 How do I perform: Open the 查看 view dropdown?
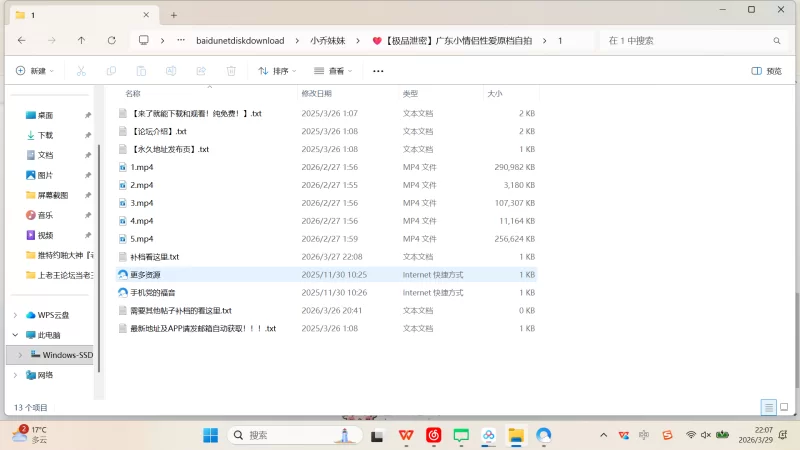(334, 71)
